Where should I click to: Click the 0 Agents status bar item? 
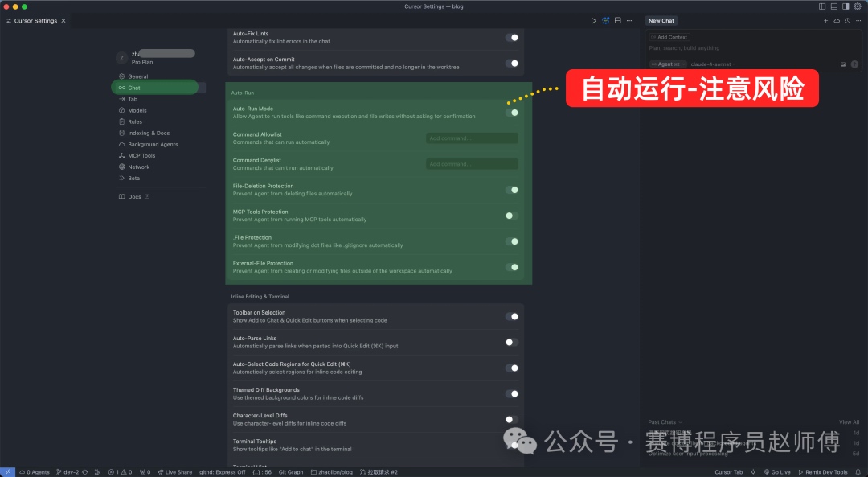(x=35, y=472)
